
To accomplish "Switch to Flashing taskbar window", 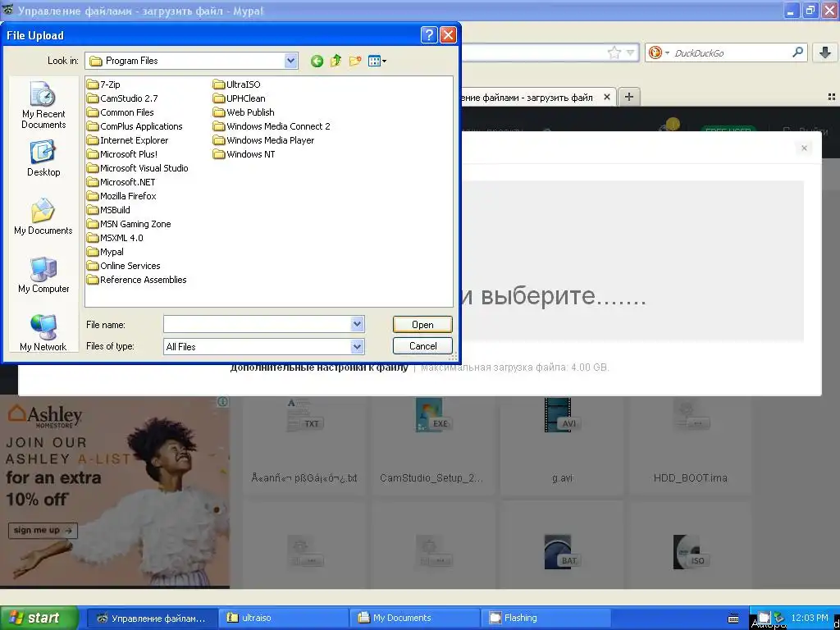I will pyautogui.click(x=546, y=618).
